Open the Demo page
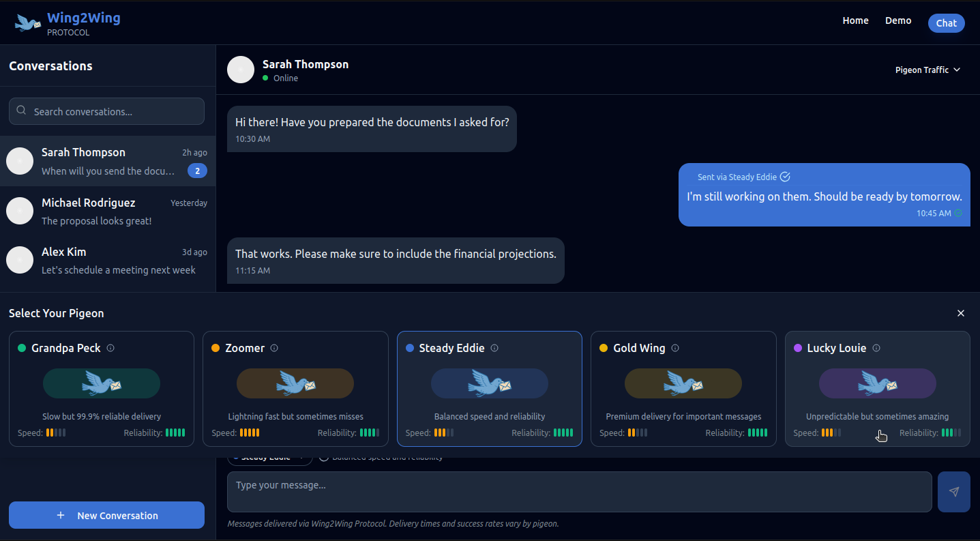Screen dimensions: 980x541 point(897,20)
